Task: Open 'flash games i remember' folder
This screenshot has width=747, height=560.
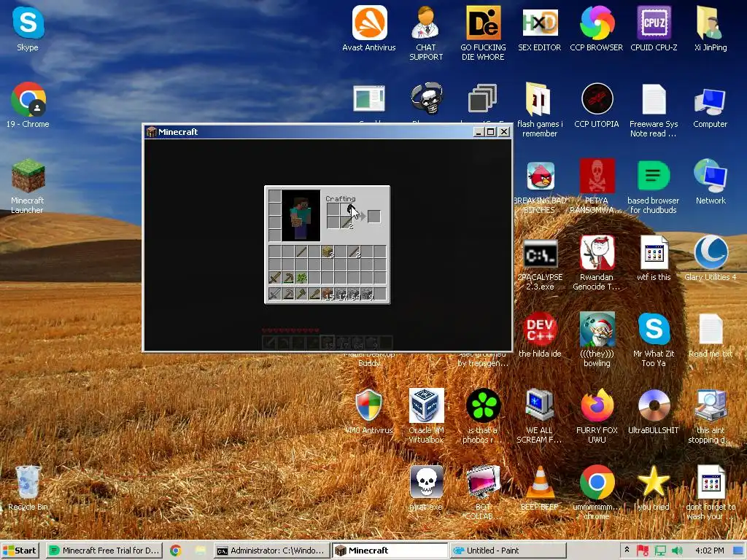Action: (x=540, y=111)
